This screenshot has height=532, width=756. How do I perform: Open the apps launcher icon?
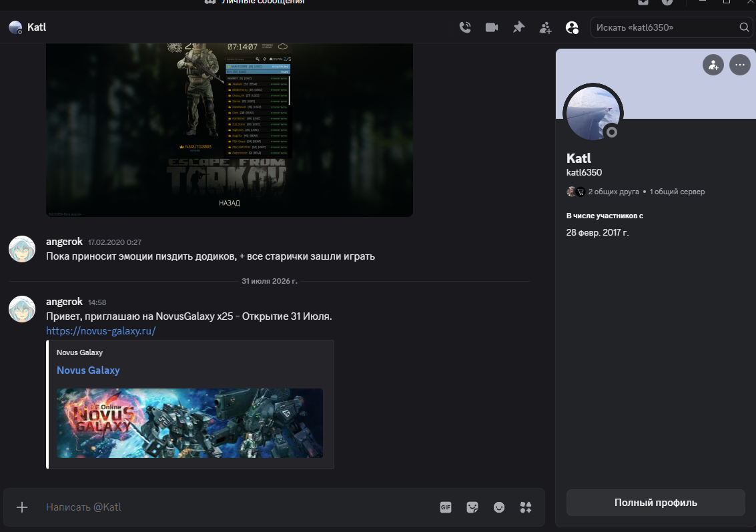526,507
